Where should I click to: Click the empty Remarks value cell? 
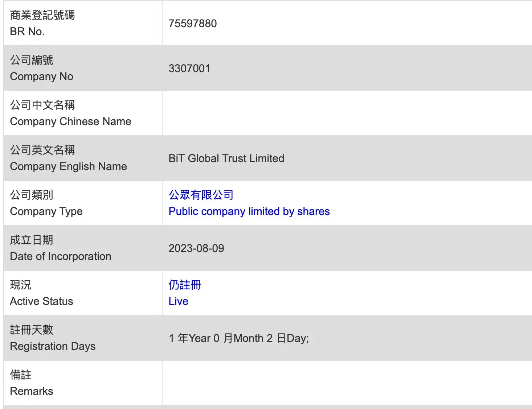click(347, 383)
